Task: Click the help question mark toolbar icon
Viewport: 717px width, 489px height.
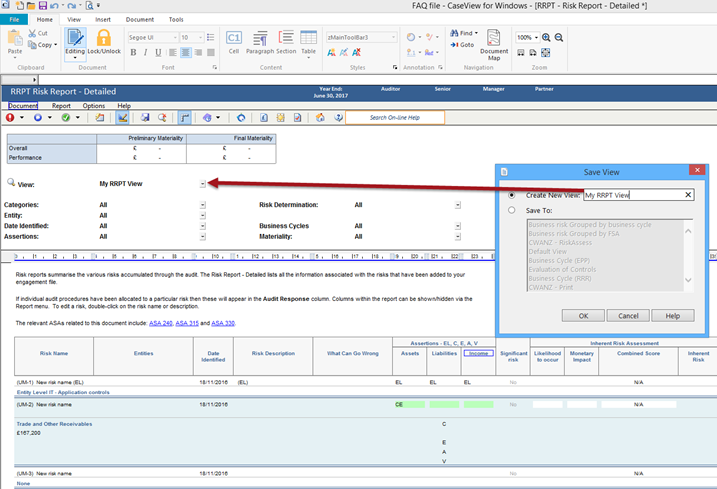Action: (338, 118)
